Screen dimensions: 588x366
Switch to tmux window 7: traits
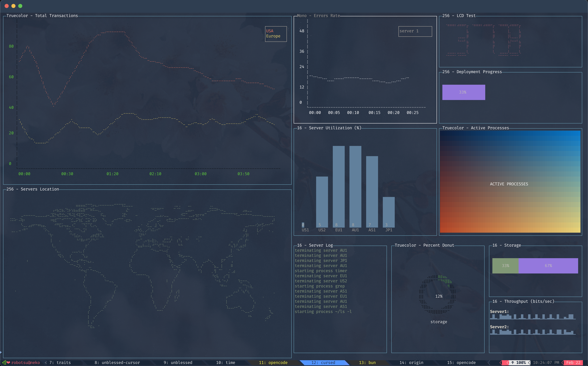pyautogui.click(x=60, y=362)
